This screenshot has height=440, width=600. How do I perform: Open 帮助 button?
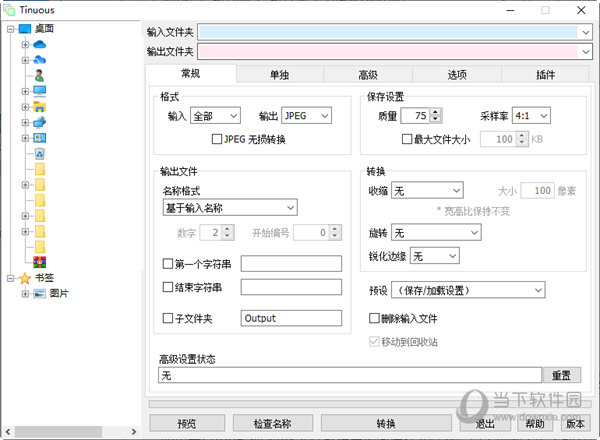pyautogui.click(x=535, y=423)
